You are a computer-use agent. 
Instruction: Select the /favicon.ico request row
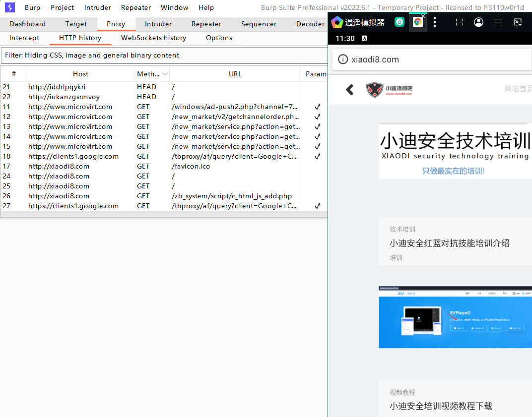click(164, 166)
